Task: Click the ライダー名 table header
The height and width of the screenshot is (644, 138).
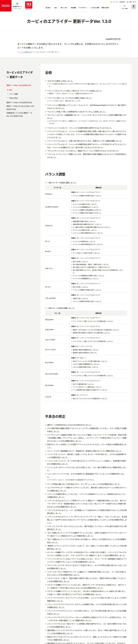Action: [57, 188]
